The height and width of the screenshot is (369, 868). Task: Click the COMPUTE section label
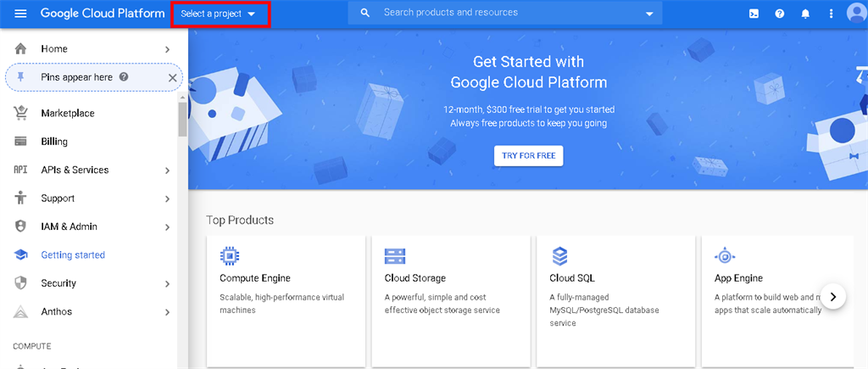(32, 346)
